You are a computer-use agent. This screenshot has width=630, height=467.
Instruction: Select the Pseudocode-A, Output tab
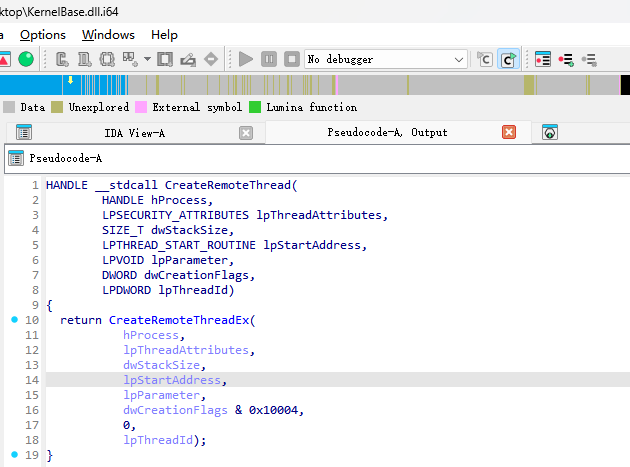click(x=387, y=132)
